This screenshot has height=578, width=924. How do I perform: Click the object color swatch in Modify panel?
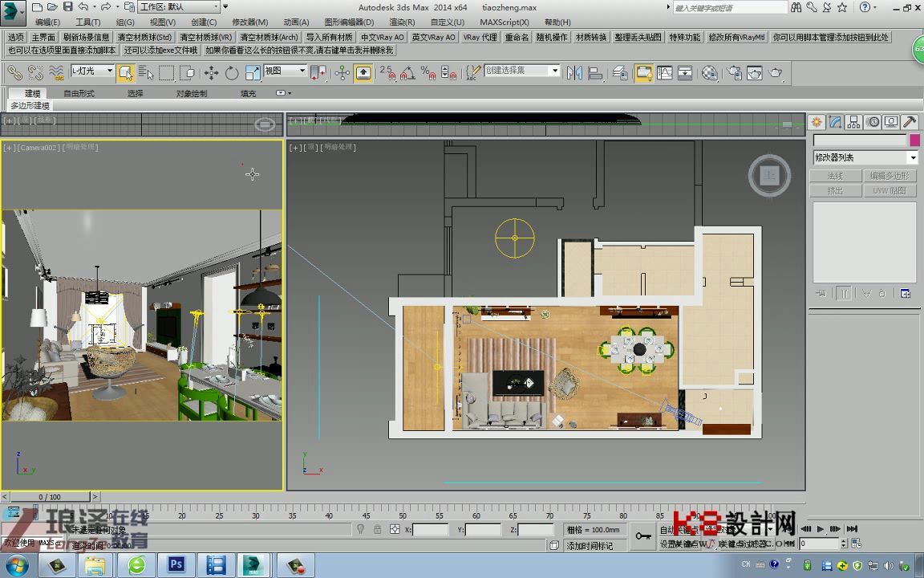914,140
